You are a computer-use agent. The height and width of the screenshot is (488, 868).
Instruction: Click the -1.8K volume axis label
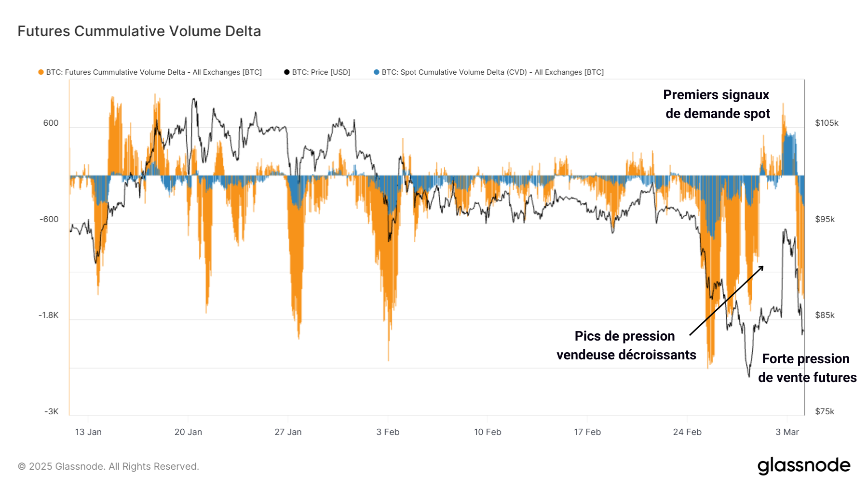pyautogui.click(x=49, y=315)
